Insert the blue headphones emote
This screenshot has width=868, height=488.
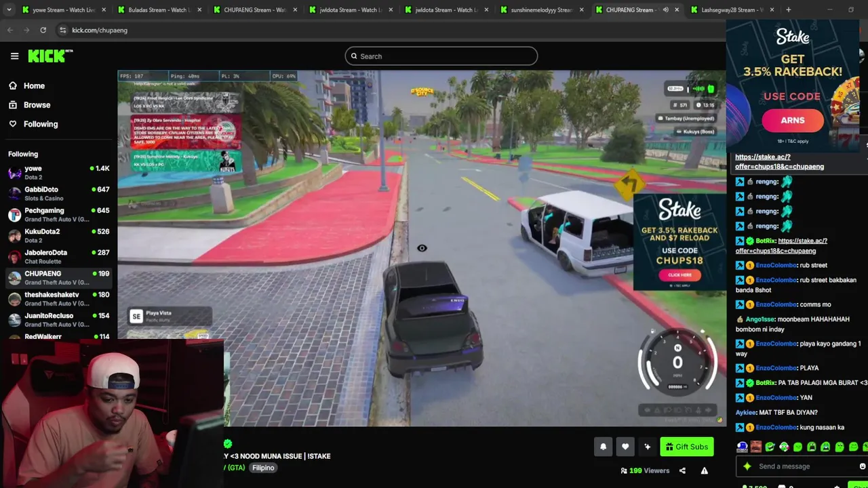click(743, 447)
